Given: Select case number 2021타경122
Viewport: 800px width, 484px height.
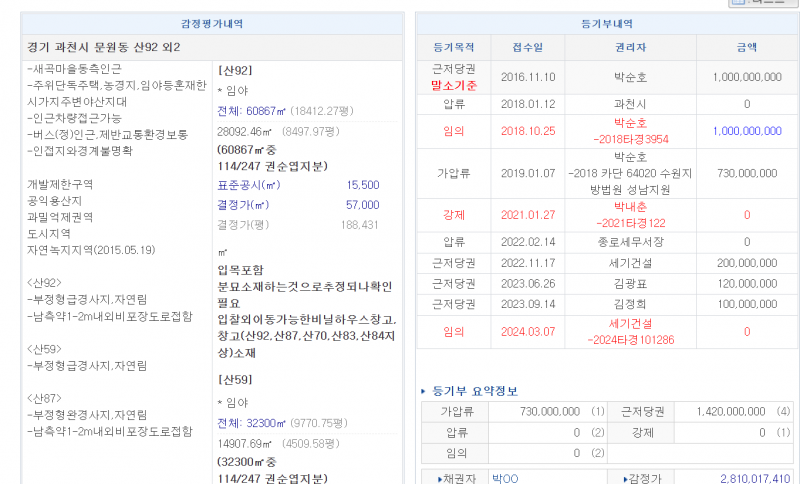Looking at the screenshot, I should coord(630,223).
